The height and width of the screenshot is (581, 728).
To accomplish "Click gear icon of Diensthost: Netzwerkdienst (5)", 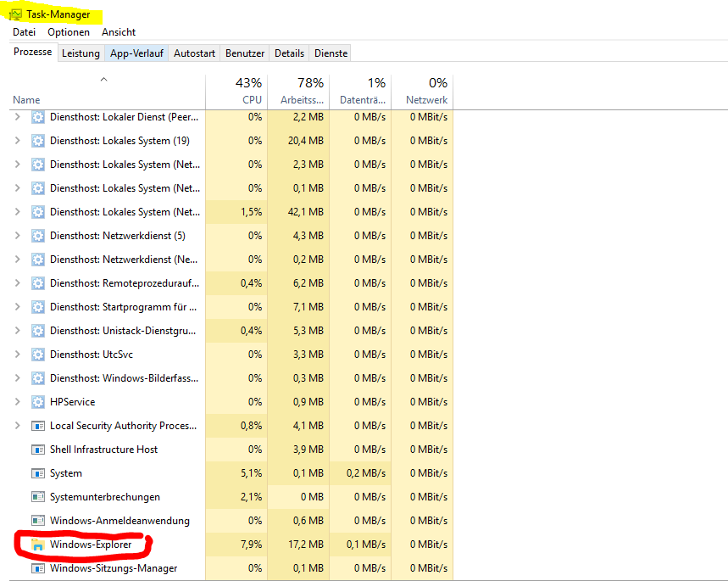I will click(x=37, y=236).
